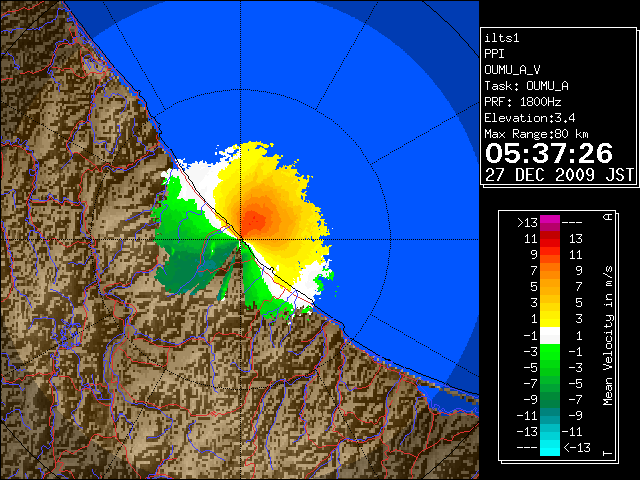Select the 'PPI' text line
The width and height of the screenshot is (640, 480).
pyautogui.click(x=494, y=54)
